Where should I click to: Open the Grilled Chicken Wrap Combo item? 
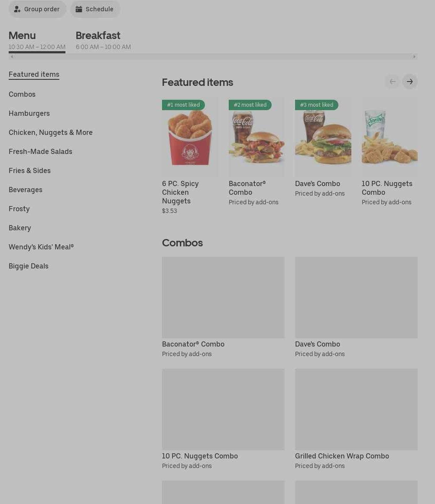point(356,419)
